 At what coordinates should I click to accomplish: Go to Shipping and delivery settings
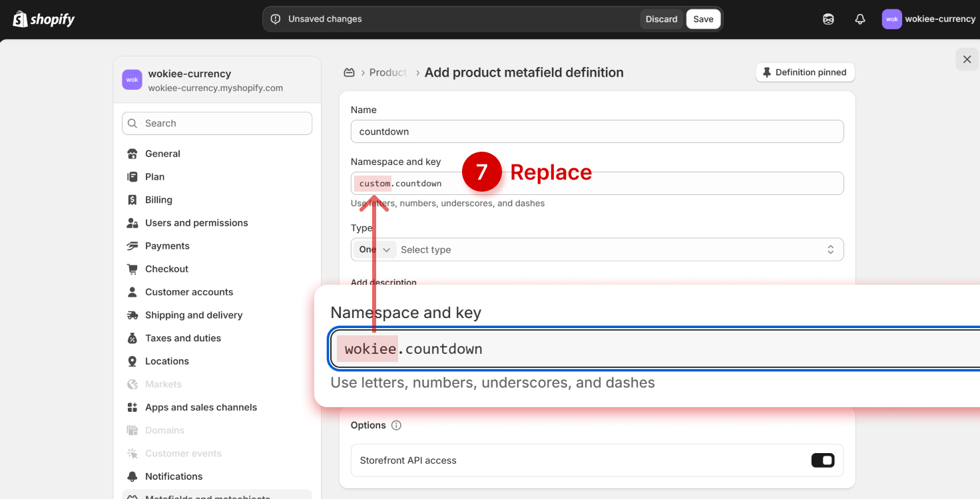[194, 315]
